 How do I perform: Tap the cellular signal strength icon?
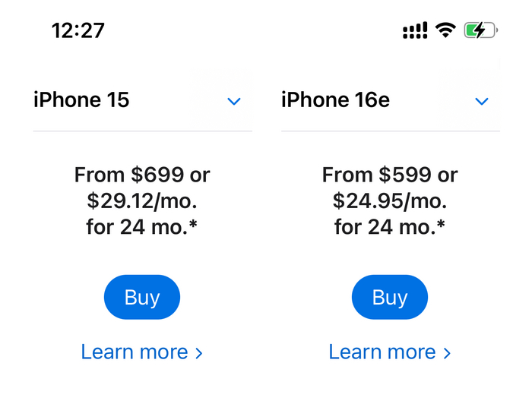tap(415, 30)
